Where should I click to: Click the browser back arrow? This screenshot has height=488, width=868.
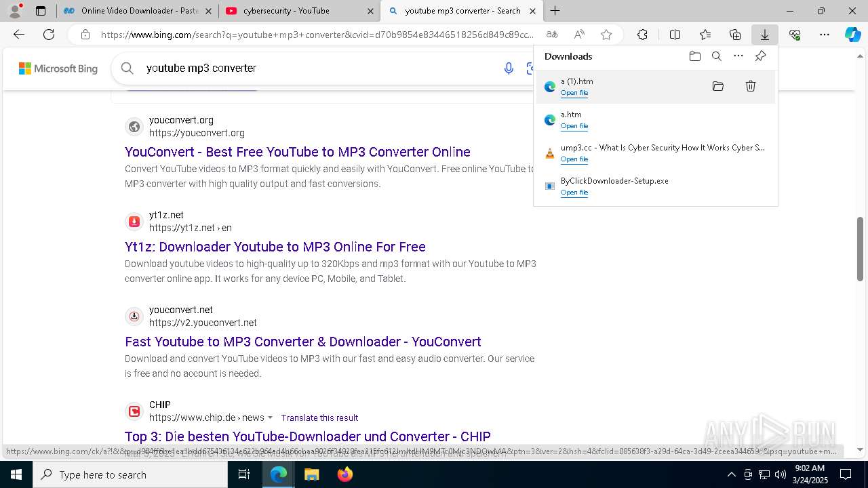(x=19, y=35)
